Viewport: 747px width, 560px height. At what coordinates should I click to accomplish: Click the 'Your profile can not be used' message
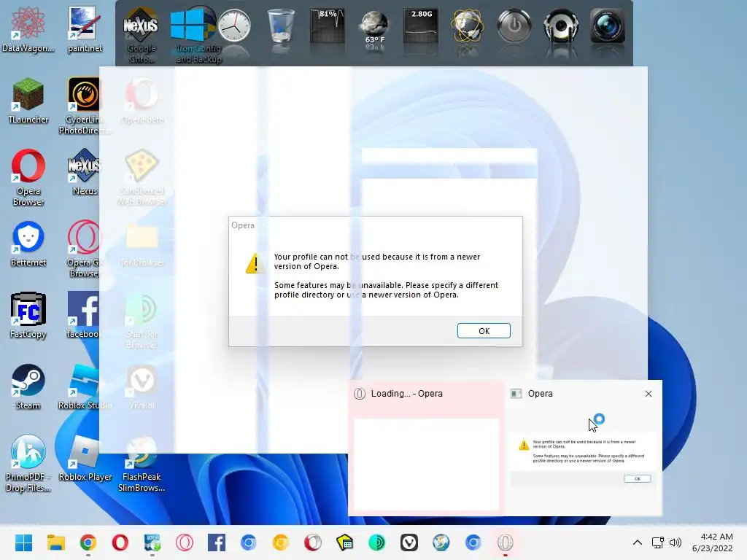(377, 262)
